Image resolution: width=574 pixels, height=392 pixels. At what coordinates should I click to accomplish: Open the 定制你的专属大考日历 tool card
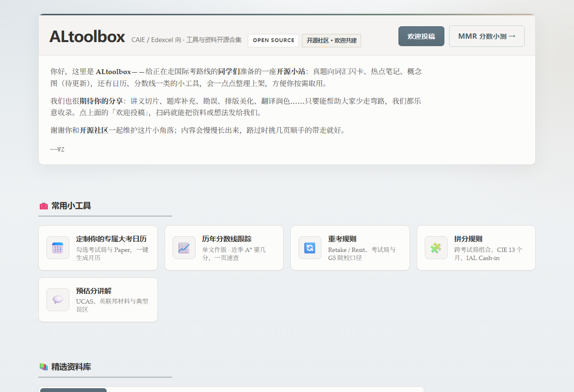[x=98, y=248]
